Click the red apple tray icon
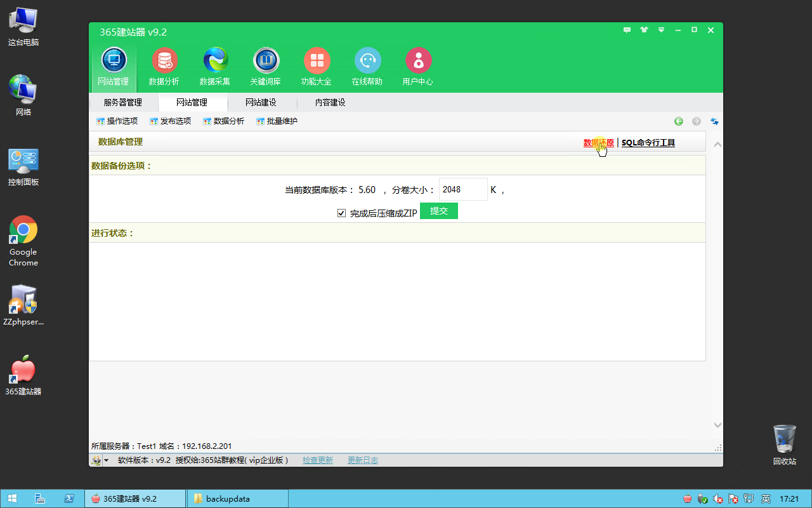 (688, 499)
